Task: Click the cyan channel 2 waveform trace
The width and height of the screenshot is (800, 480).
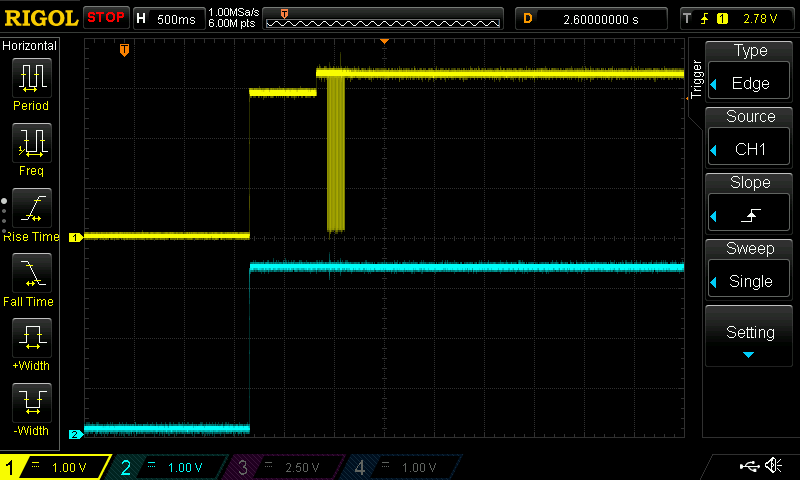Action: 466,267
